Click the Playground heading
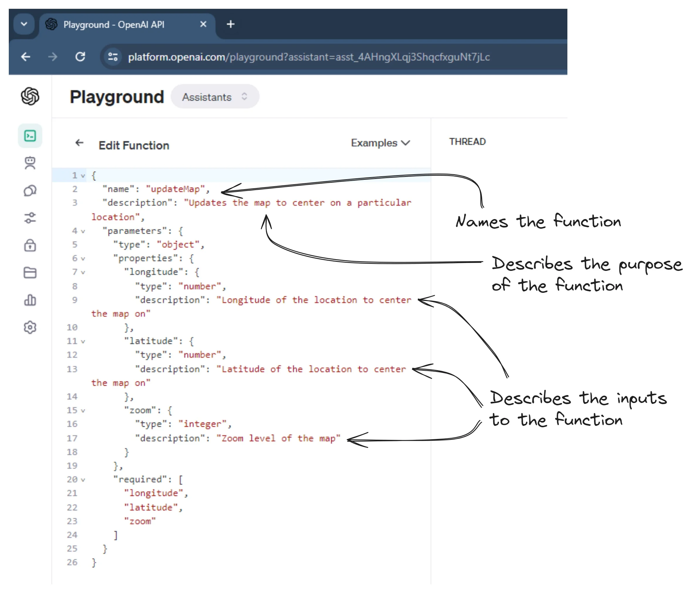The width and height of the screenshot is (700, 593). pos(117,97)
